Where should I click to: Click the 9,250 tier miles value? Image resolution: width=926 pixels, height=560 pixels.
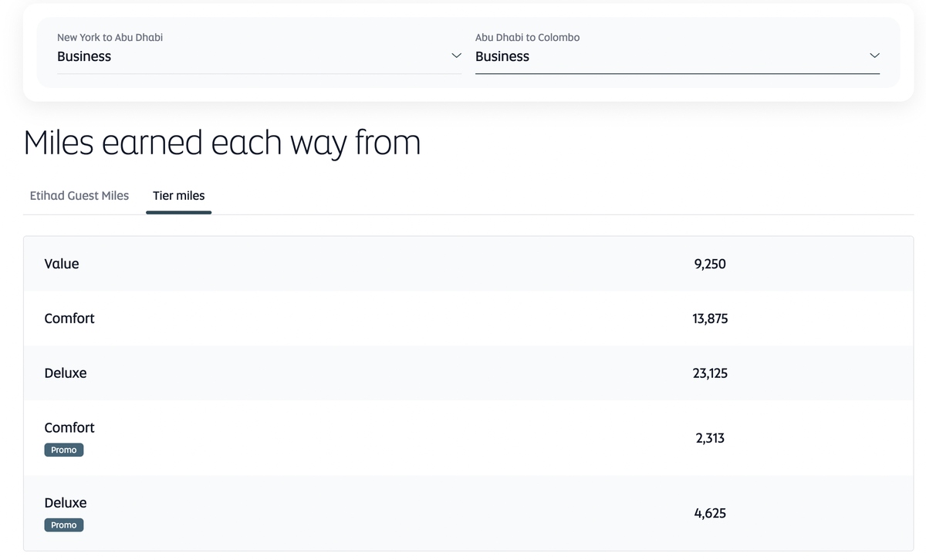click(710, 264)
